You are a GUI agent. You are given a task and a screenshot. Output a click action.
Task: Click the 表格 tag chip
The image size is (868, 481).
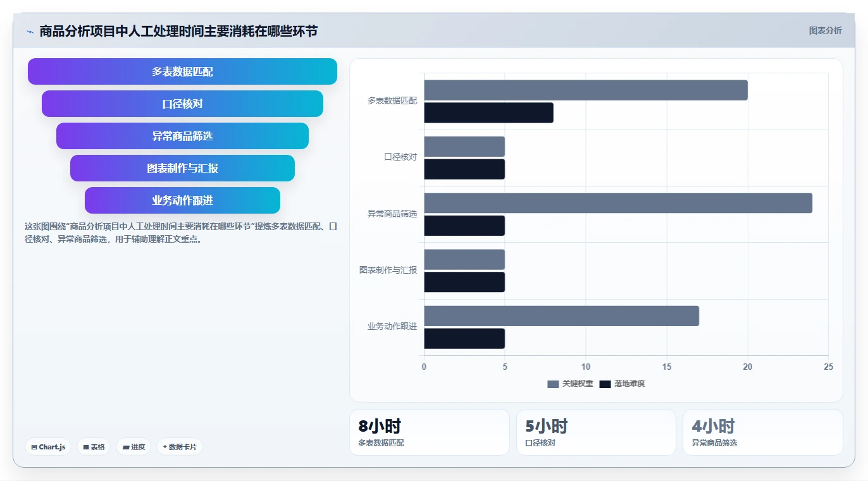pos(94,447)
